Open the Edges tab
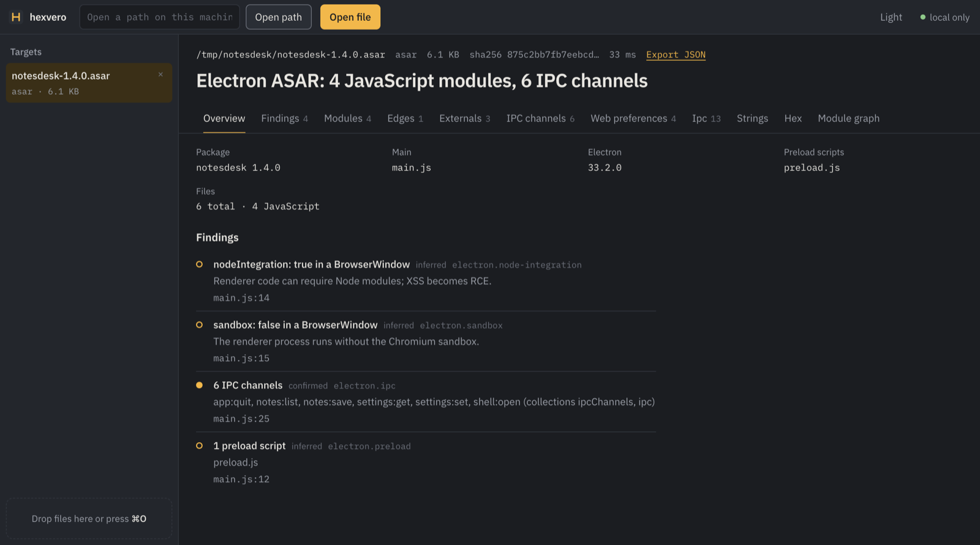The height and width of the screenshot is (545, 980). pos(405,118)
